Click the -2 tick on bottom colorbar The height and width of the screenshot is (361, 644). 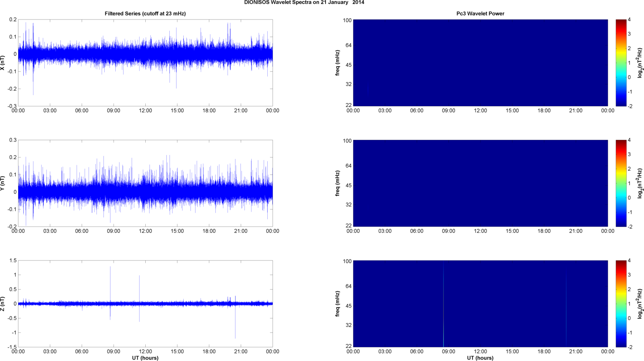[630, 347]
